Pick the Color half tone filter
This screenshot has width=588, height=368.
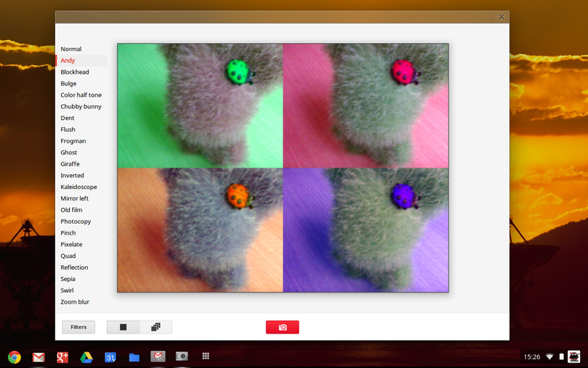pos(82,95)
